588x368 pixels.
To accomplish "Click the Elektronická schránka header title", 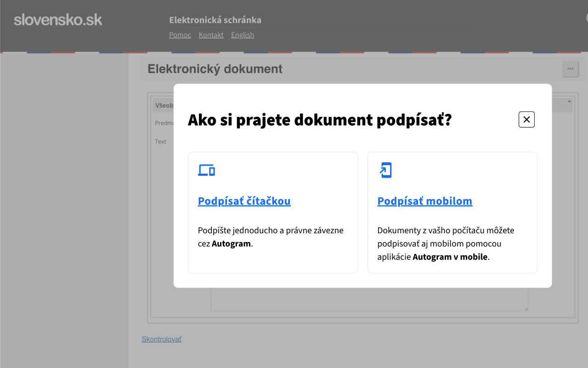I will [x=215, y=19].
